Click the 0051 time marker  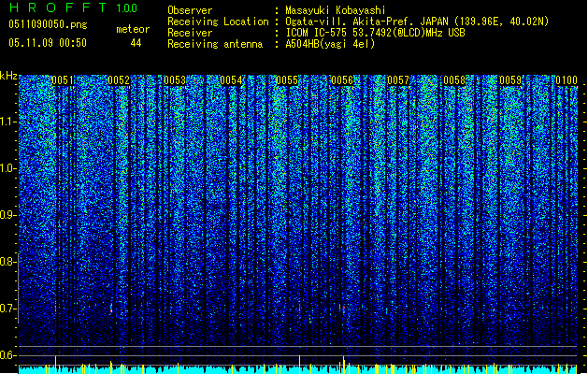pos(63,80)
